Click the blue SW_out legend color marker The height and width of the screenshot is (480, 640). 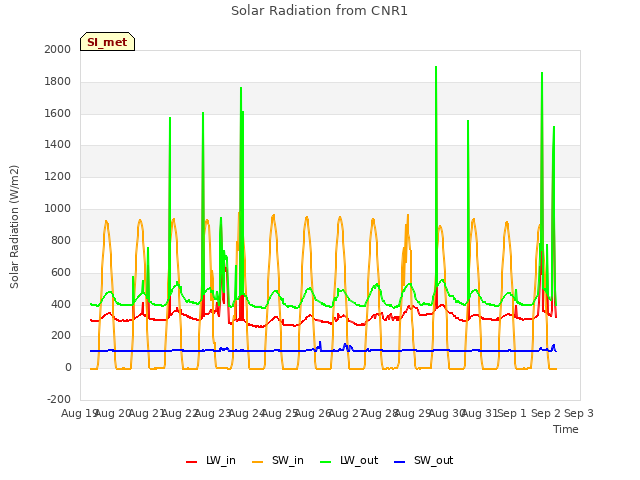pos(400,462)
